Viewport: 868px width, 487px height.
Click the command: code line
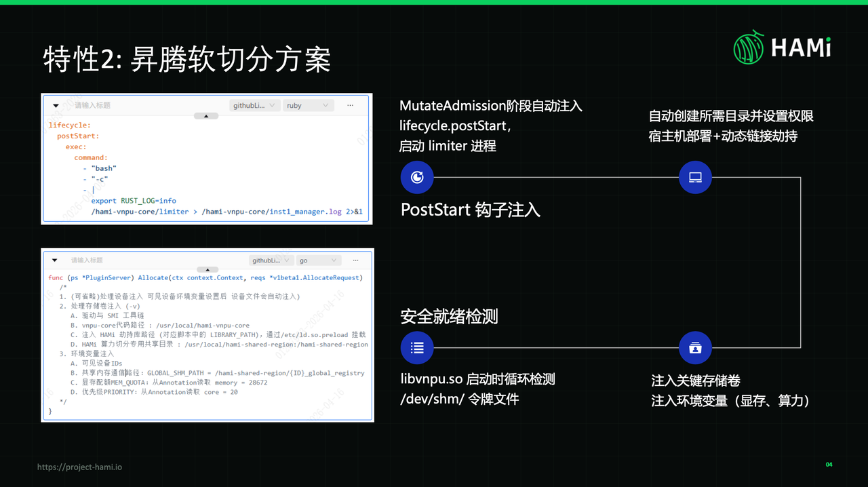[x=91, y=157]
